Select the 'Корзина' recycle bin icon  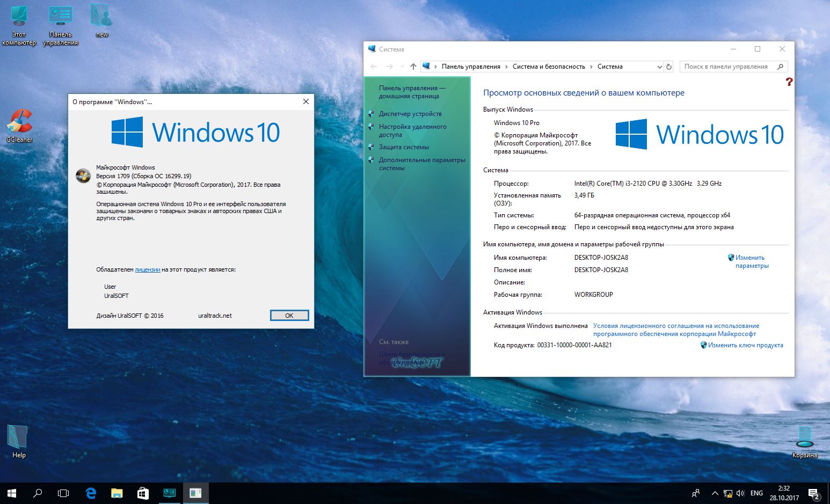coord(804,442)
